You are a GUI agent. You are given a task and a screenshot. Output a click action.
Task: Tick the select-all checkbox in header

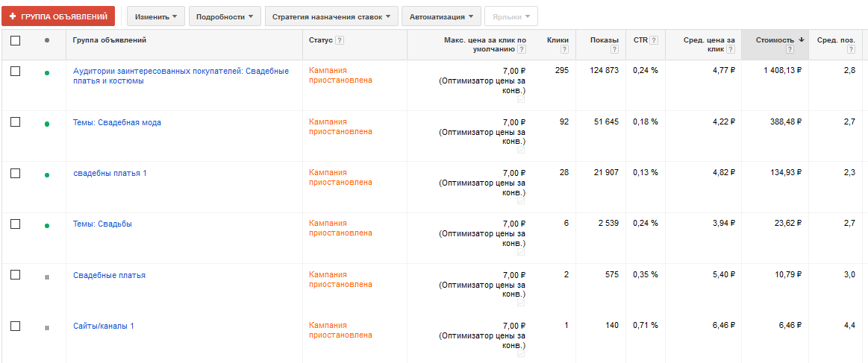pyautogui.click(x=16, y=40)
